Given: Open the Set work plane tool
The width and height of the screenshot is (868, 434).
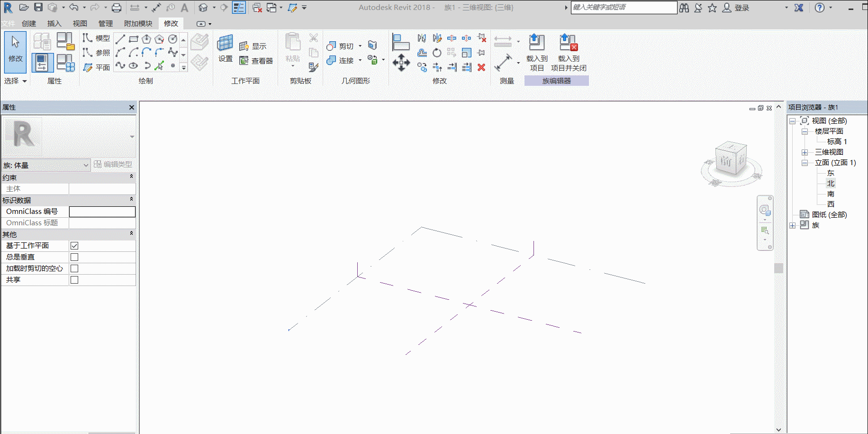Looking at the screenshot, I should [225, 49].
